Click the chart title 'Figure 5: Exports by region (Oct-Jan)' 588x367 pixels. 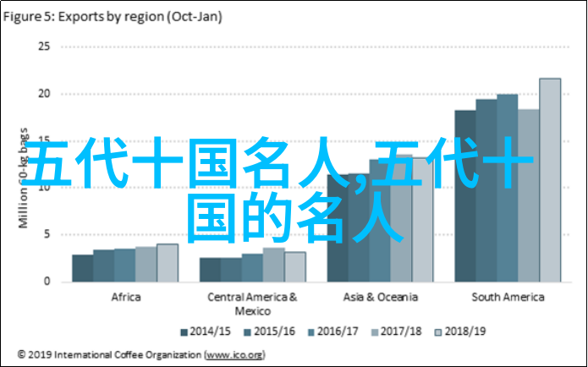pyautogui.click(x=113, y=17)
